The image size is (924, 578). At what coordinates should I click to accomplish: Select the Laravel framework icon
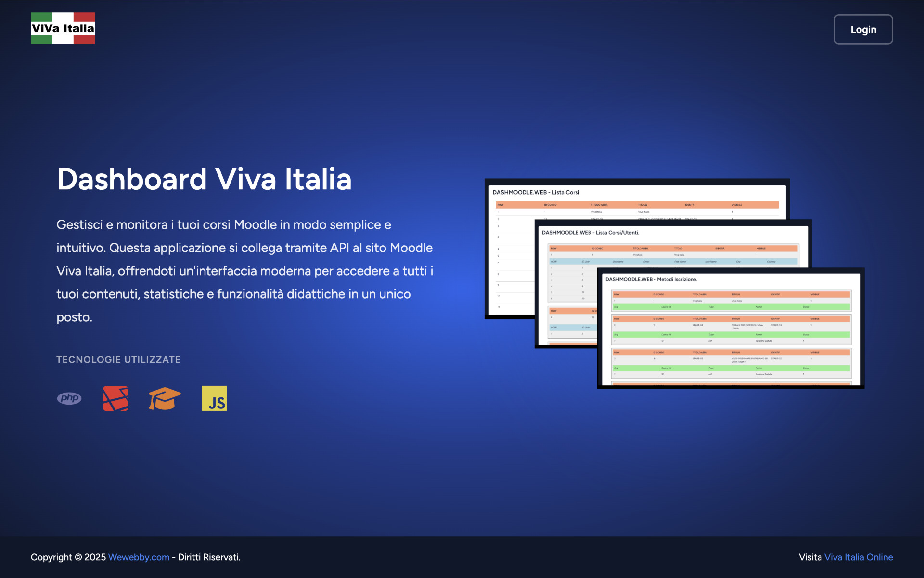click(x=115, y=398)
